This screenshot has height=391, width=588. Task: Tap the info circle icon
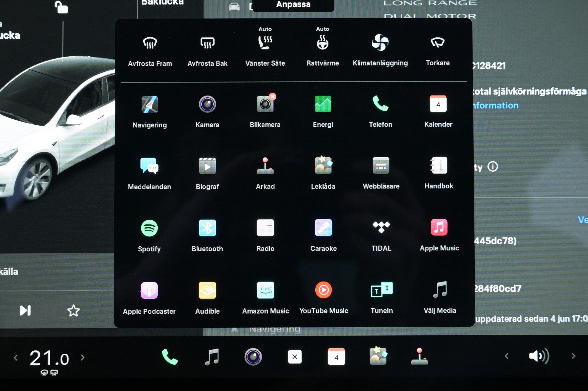coord(493,166)
